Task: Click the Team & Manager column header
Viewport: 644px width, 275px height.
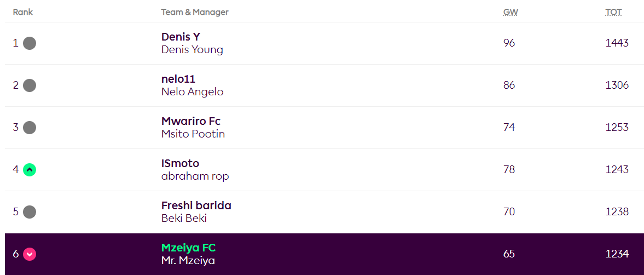Action: click(195, 12)
